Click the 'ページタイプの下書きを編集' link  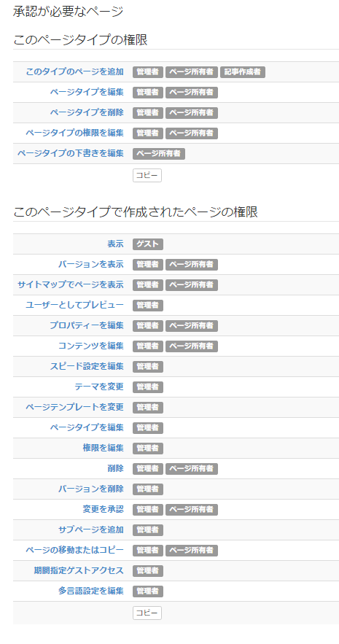tap(70, 154)
